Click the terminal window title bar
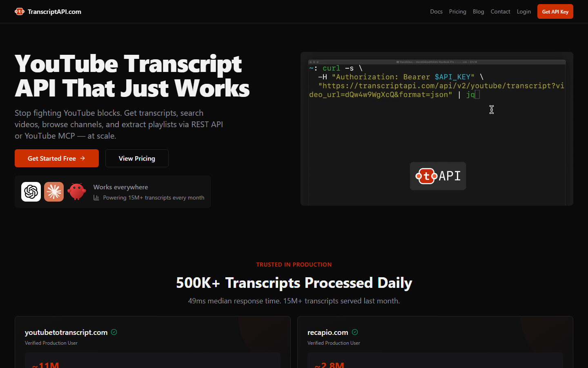588x368 pixels. point(437,62)
